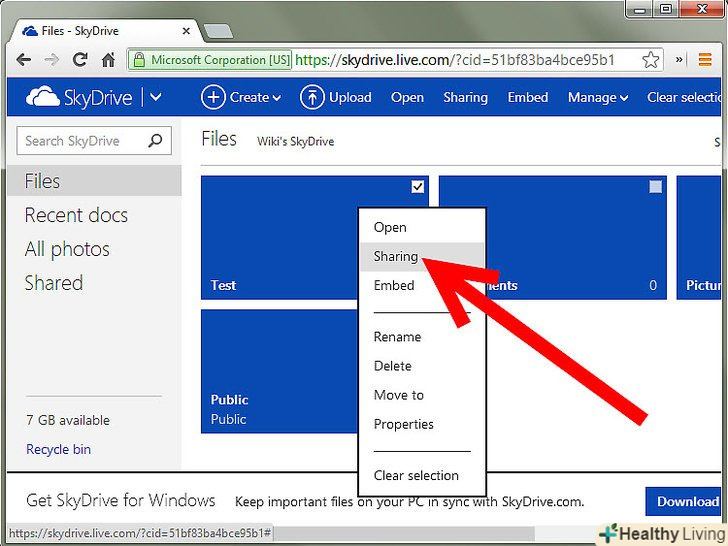This screenshot has width=728, height=546.
Task: Click the address bar URL
Action: click(455, 60)
